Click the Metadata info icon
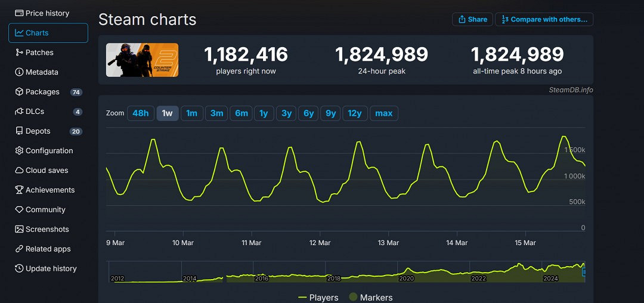This screenshot has width=644, height=303. [19, 72]
